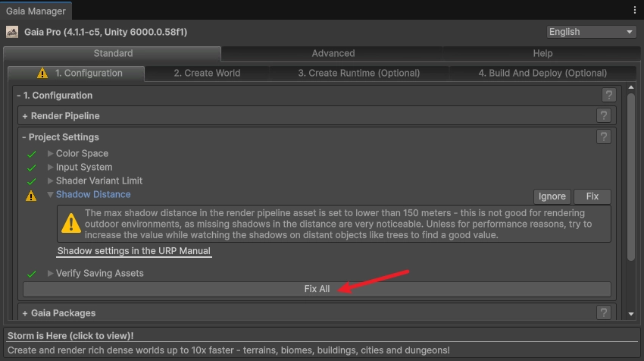This screenshot has width=644, height=361.
Task: Open 3. Create Runtime (Optional) tab
Action: 359,74
